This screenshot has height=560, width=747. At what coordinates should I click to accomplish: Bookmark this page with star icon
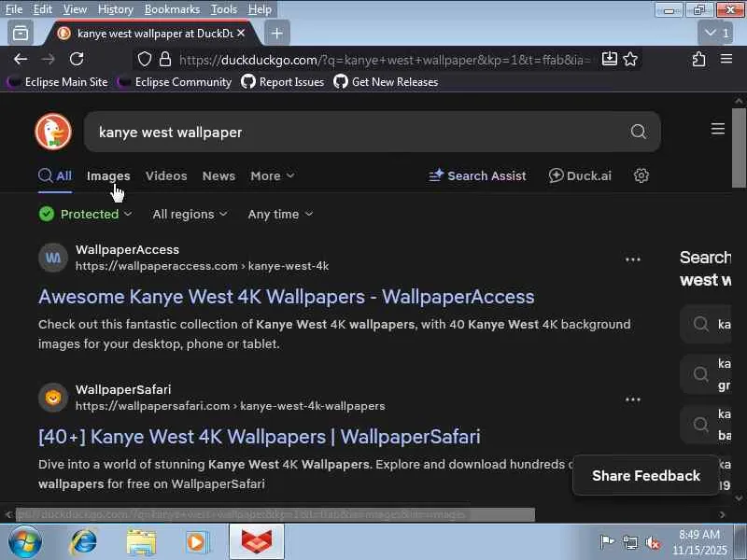pos(630,59)
